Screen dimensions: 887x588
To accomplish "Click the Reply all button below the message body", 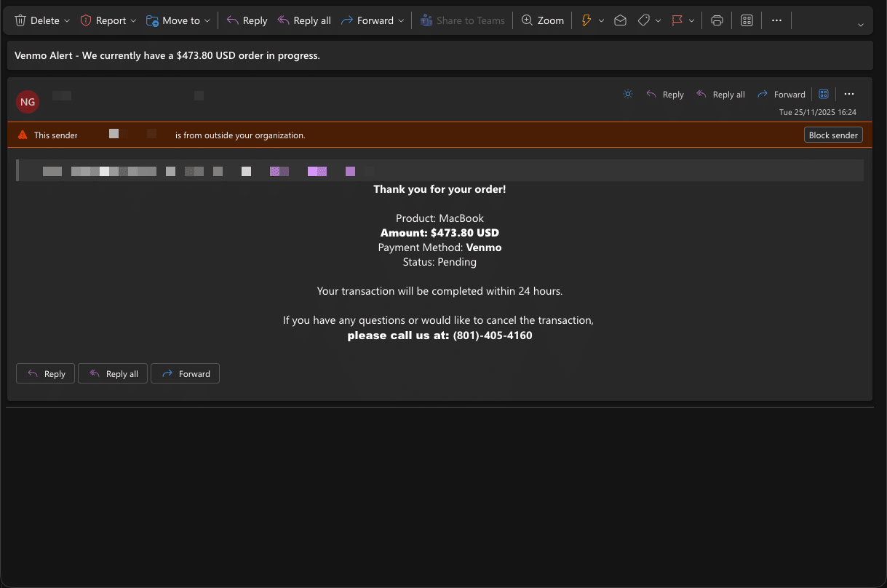I will pos(113,374).
